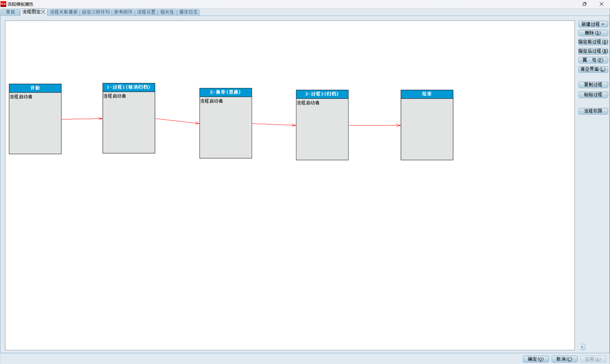Open the 流程设置 tab
The image size is (610, 364).
tap(146, 12)
